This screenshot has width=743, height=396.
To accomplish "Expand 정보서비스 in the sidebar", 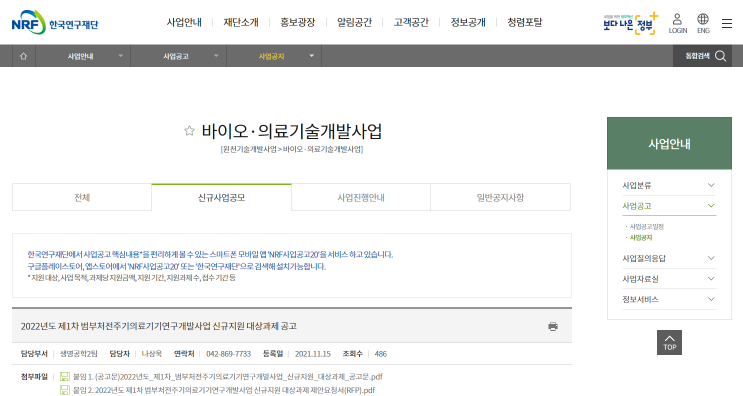I will tap(669, 299).
